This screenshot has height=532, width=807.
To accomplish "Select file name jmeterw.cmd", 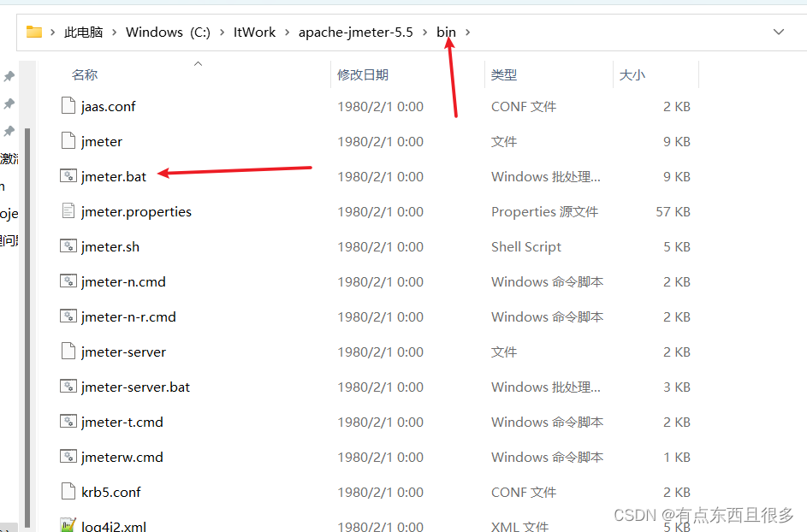I will coord(122,457).
